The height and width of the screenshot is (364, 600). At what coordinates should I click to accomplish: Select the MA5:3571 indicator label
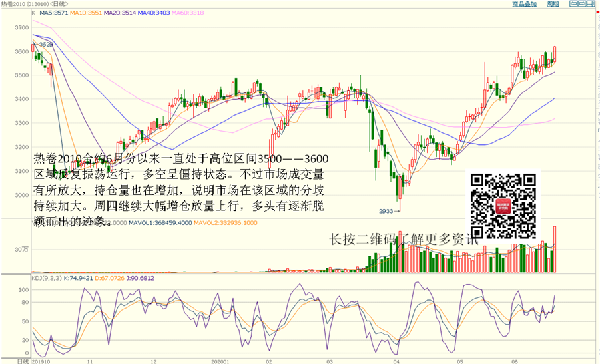point(55,13)
